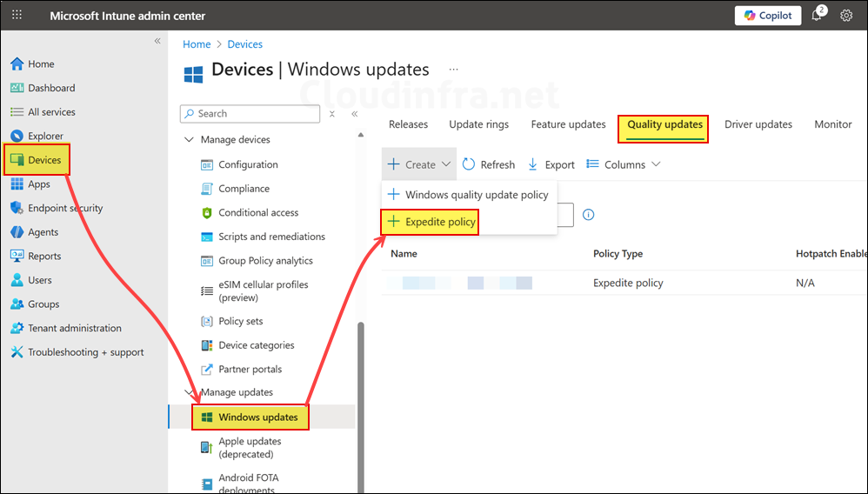Click the Hotpatch Enabled column header
Viewport: 868px width, 494px height.
pos(831,254)
